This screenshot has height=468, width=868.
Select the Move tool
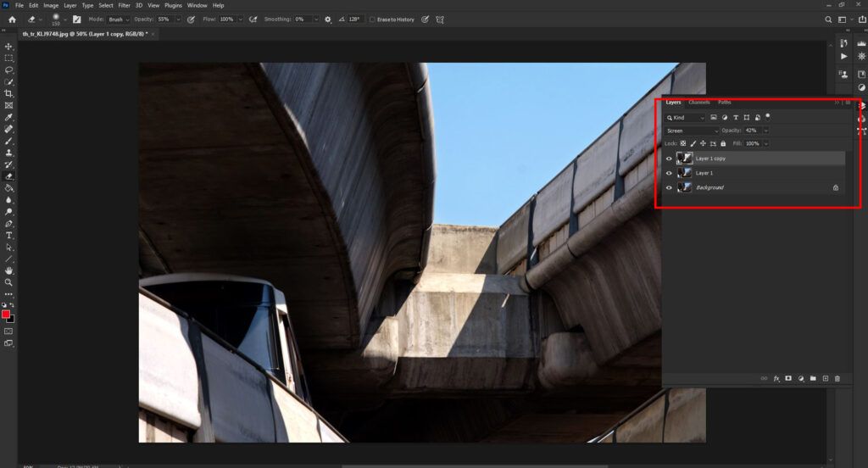(8, 47)
